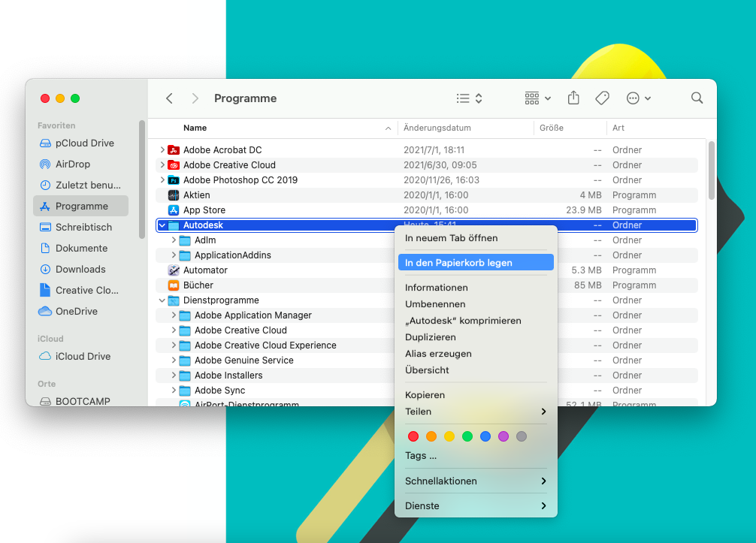Expand the Adobe Creative Cloud top folder
This screenshot has height=543, width=756.
(x=162, y=164)
